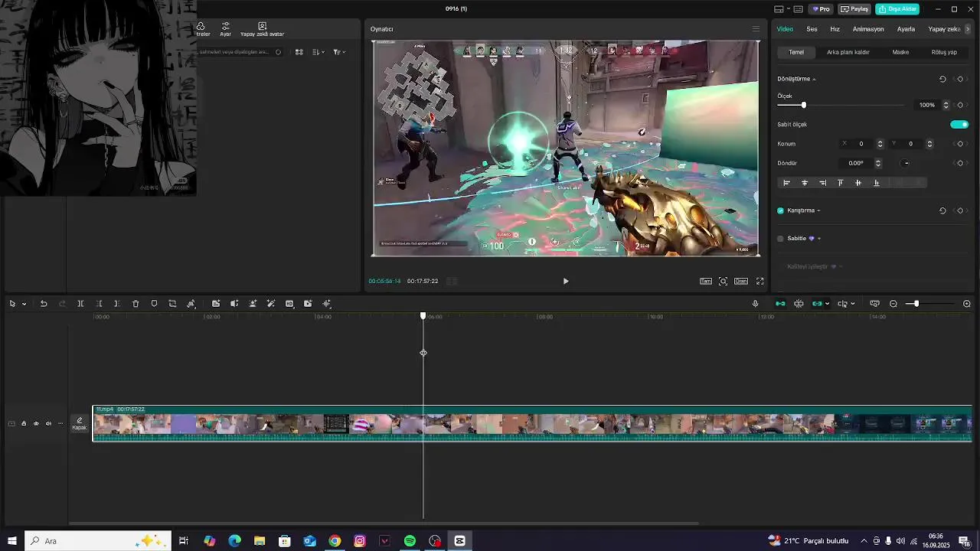
Task: Adjust the Ölçek scale slider
Action: (x=803, y=105)
